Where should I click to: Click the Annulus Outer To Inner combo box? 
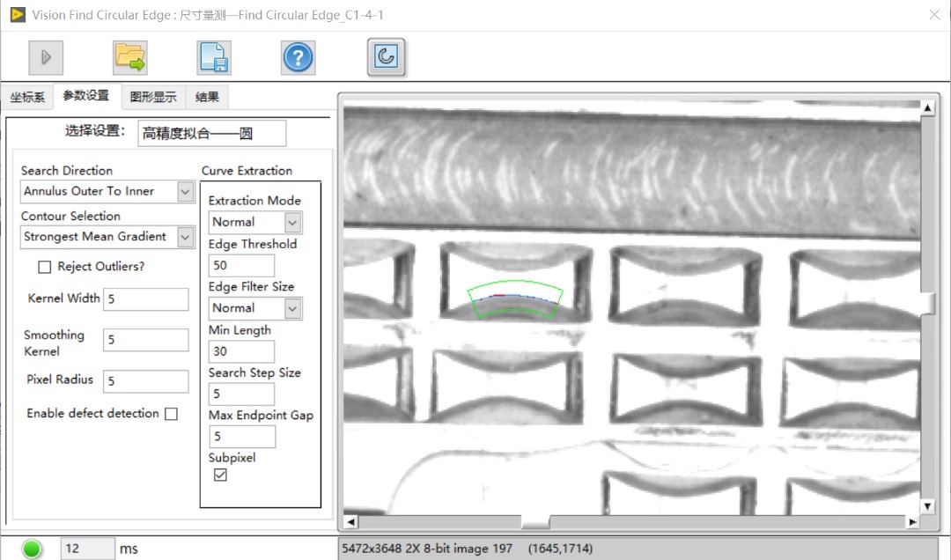[x=107, y=192]
